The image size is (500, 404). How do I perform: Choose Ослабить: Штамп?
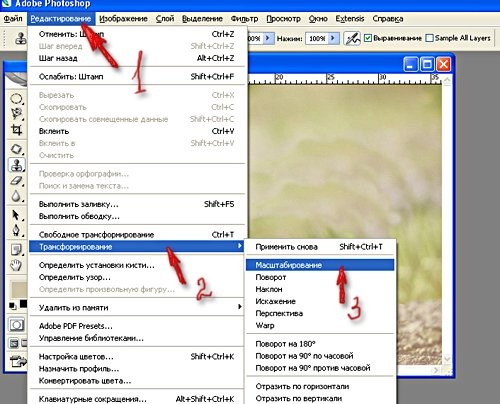click(137, 77)
